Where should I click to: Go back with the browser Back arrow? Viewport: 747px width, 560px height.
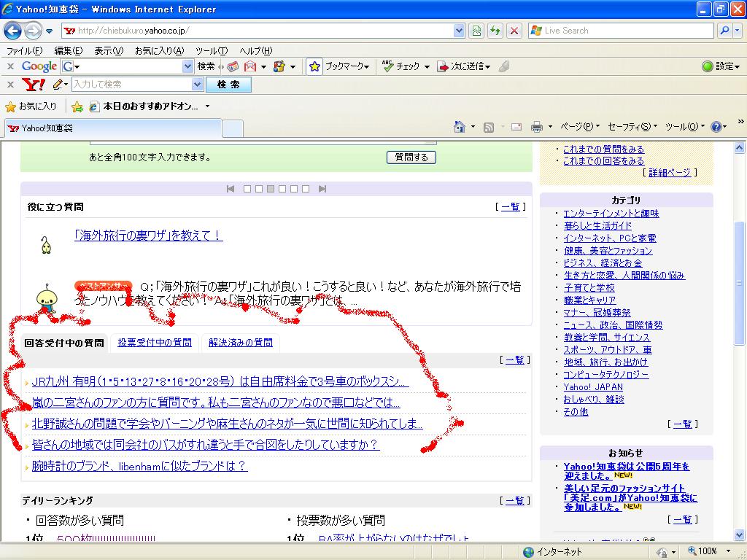pyautogui.click(x=12, y=31)
